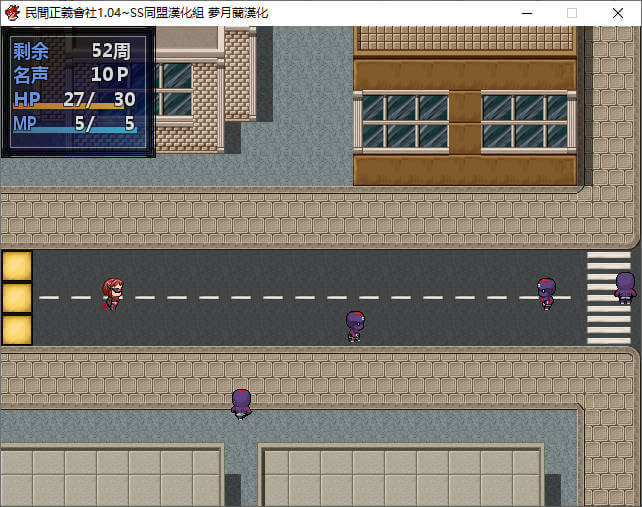Close the game window
Image resolution: width=642 pixels, height=507 pixels.
[618, 13]
